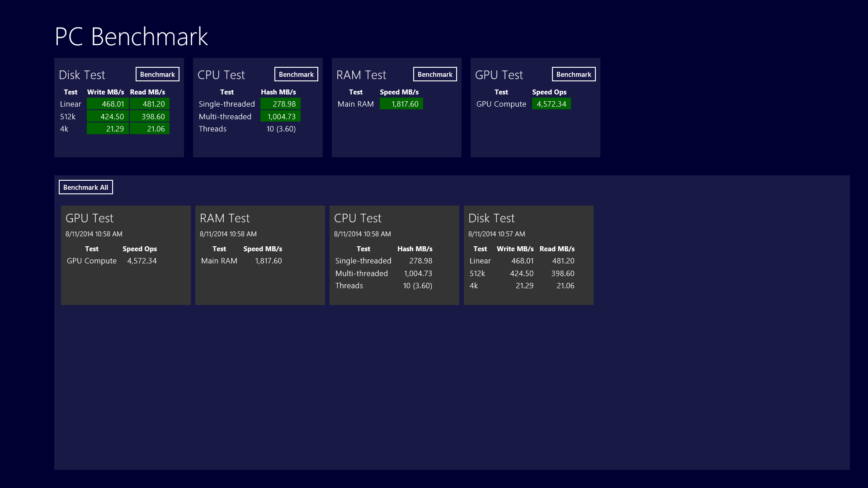Click Threads value 10 (3.60) in top CPU panel

click(281, 129)
